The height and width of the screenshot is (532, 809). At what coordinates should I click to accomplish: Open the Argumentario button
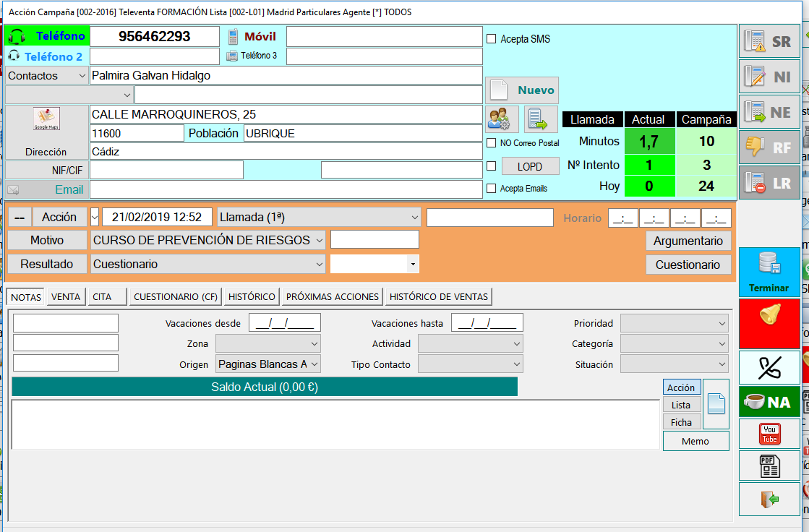click(x=688, y=241)
